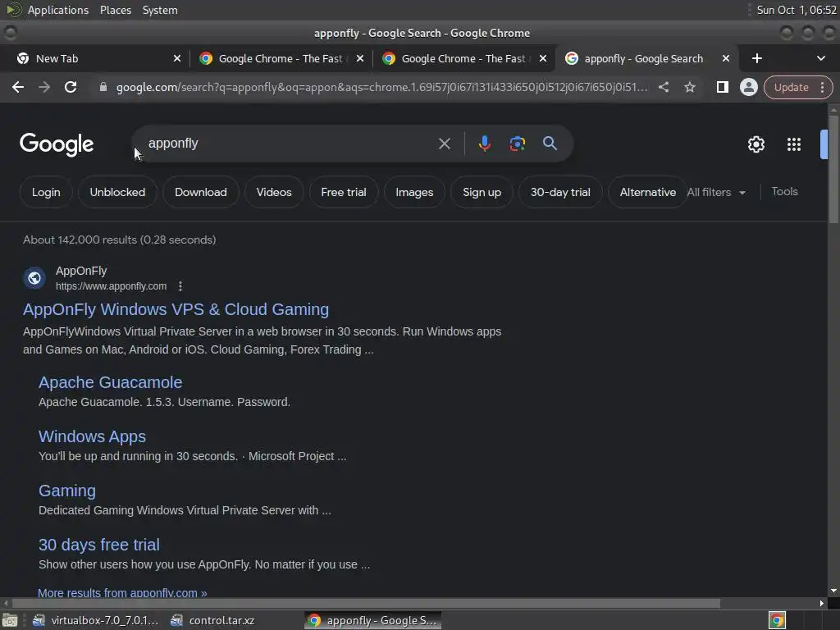
Task: Bookmark this page with the star icon
Action: click(689, 87)
